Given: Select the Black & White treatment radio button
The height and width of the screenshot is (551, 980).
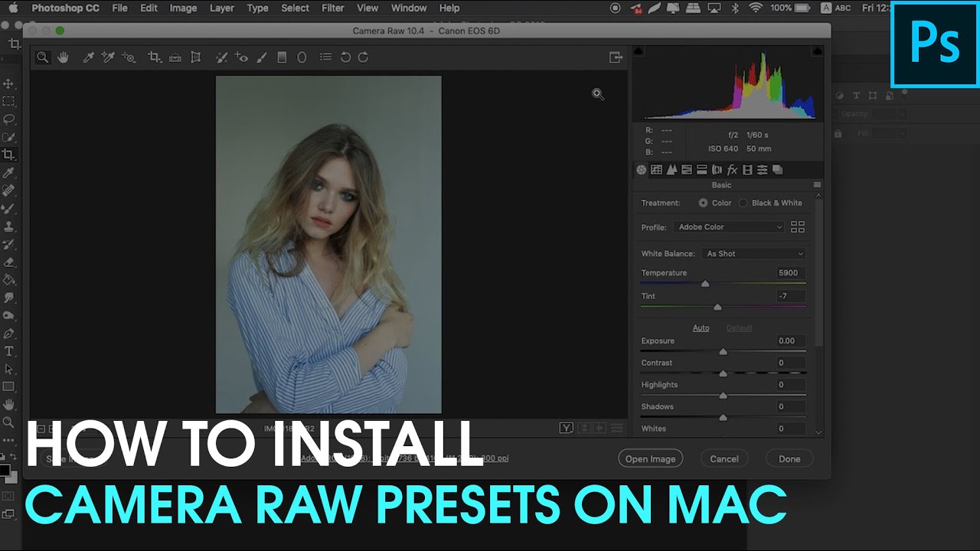Looking at the screenshot, I should pos(743,203).
